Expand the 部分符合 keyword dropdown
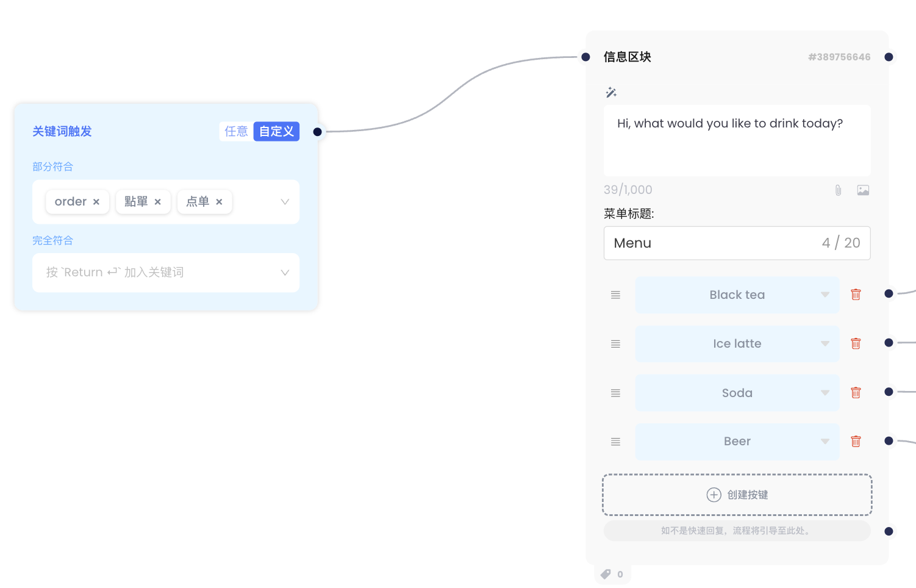916x588 pixels. point(284,202)
